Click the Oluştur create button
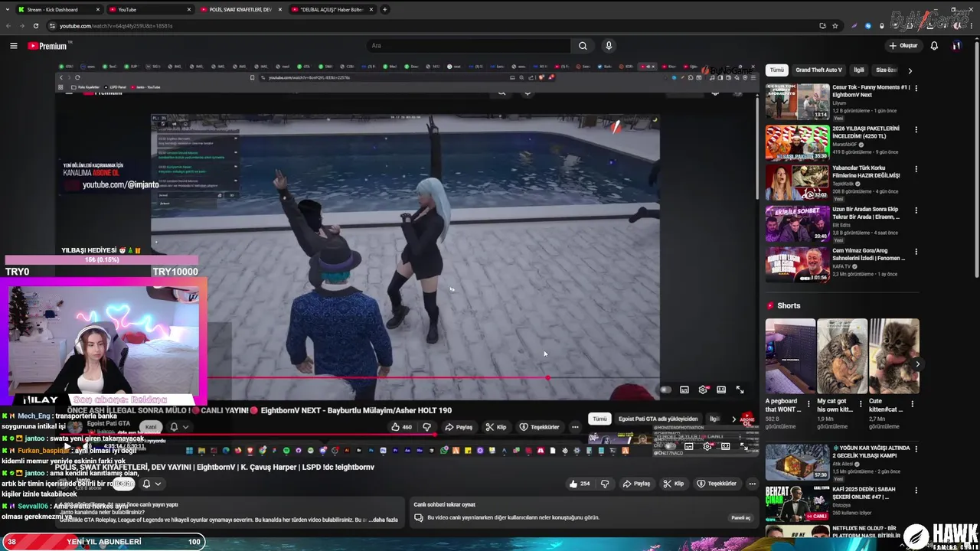This screenshot has height=551, width=980. pyautogui.click(x=903, y=46)
